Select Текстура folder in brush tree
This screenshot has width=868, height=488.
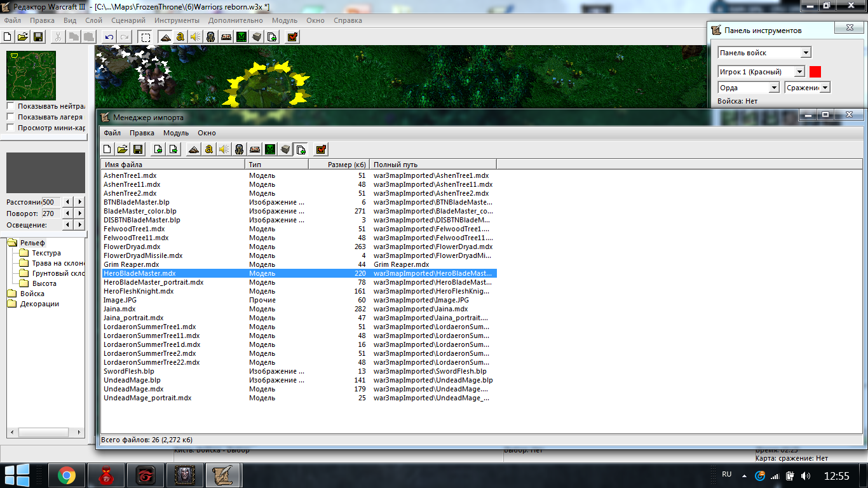pyautogui.click(x=46, y=253)
